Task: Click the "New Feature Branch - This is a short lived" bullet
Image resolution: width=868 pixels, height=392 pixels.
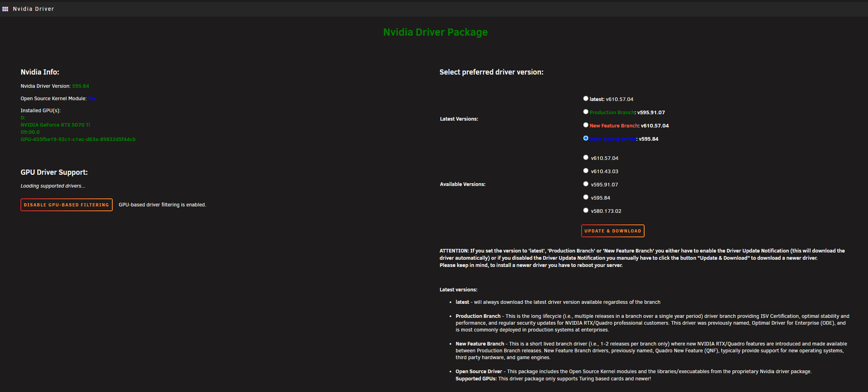Action: click(651, 351)
